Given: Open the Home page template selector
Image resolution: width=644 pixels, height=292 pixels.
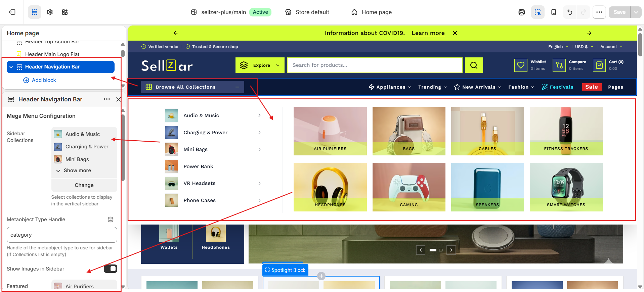Looking at the screenshot, I should pos(372,12).
